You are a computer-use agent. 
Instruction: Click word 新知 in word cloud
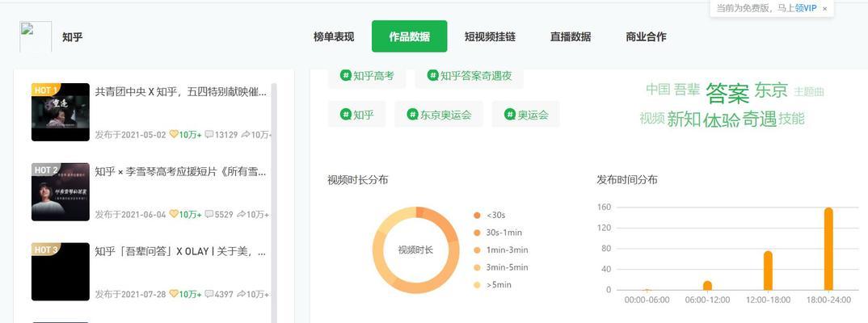coord(684,119)
